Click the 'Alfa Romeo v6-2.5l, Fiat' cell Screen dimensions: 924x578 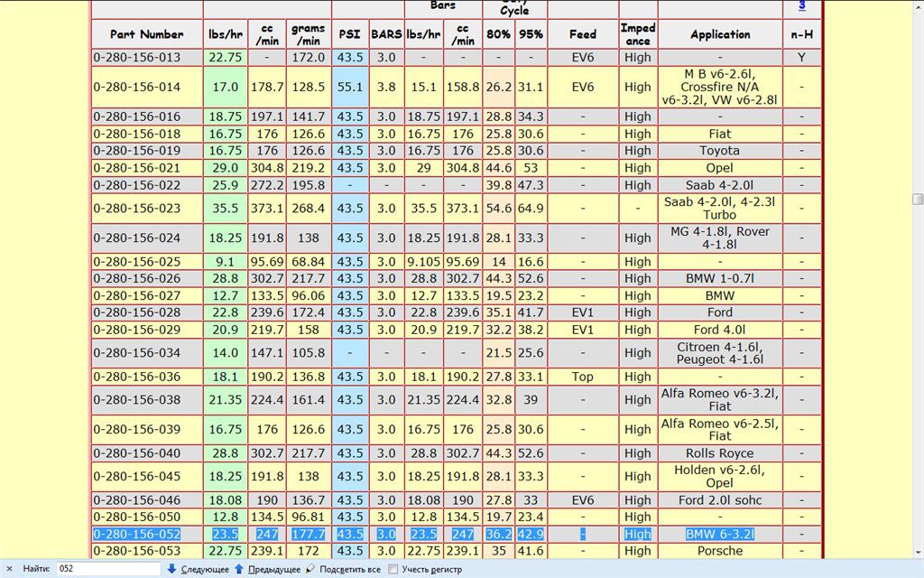720,429
